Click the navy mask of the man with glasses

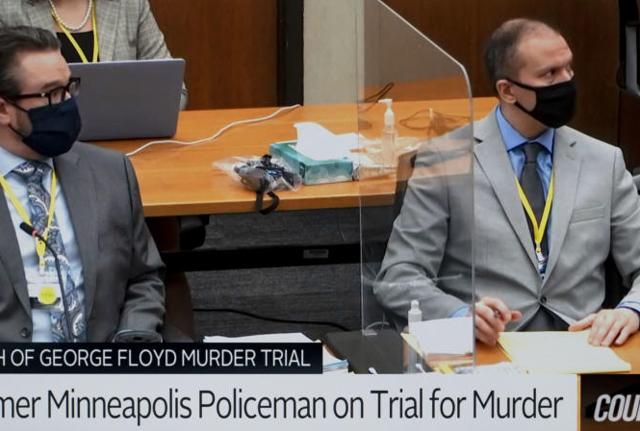click(49, 127)
